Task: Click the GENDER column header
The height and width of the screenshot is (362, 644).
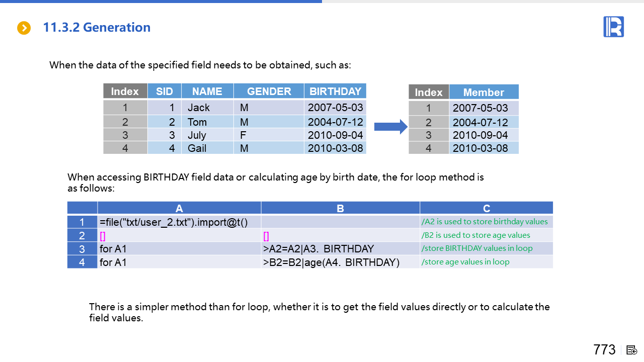Action: (x=269, y=91)
